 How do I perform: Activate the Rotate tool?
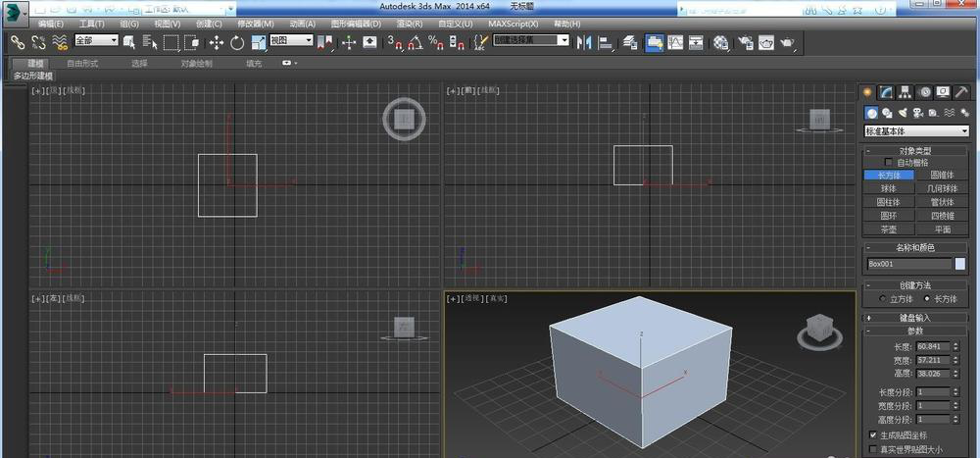pyautogui.click(x=238, y=42)
